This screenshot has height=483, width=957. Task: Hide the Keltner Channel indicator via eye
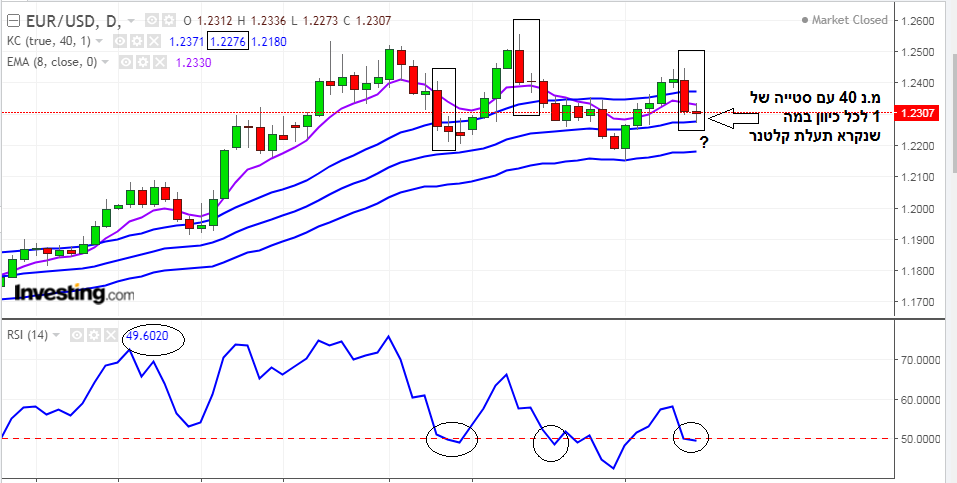coord(121,42)
